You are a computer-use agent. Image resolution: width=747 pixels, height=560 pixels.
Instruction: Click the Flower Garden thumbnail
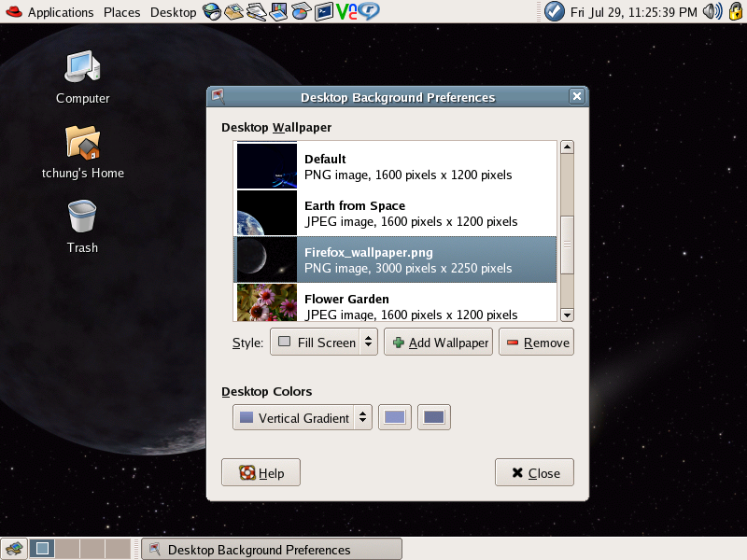tap(267, 302)
